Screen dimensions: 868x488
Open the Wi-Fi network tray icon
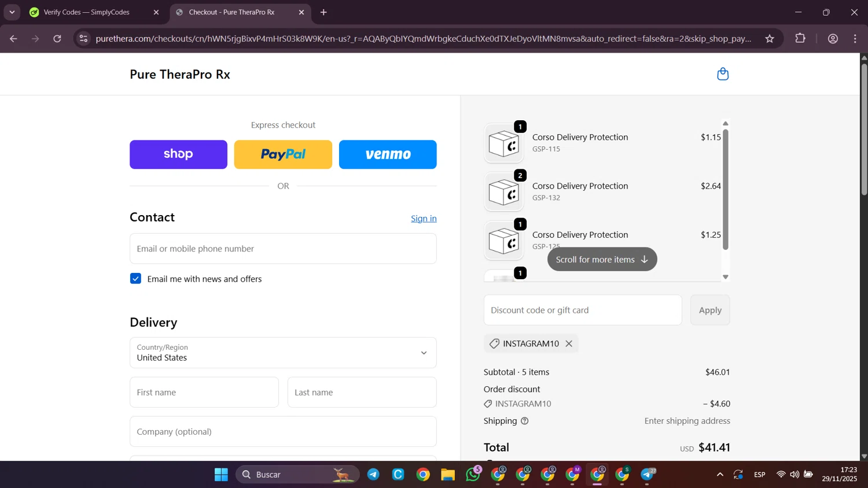(x=781, y=475)
